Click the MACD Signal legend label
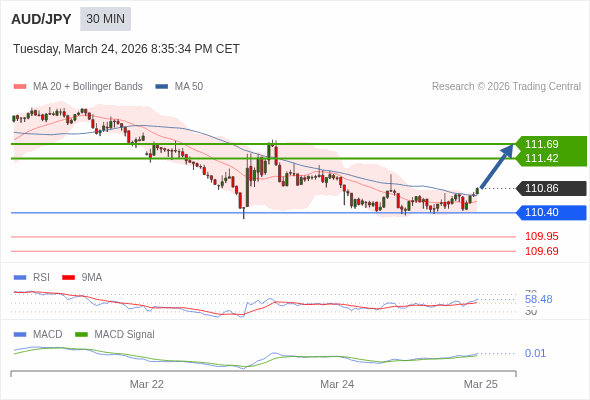Image resolution: width=590 pixels, height=400 pixels. tap(125, 335)
